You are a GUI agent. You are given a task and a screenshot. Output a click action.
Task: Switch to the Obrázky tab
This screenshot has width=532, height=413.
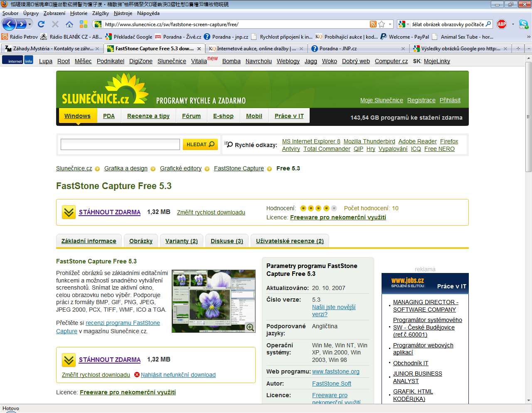141,241
